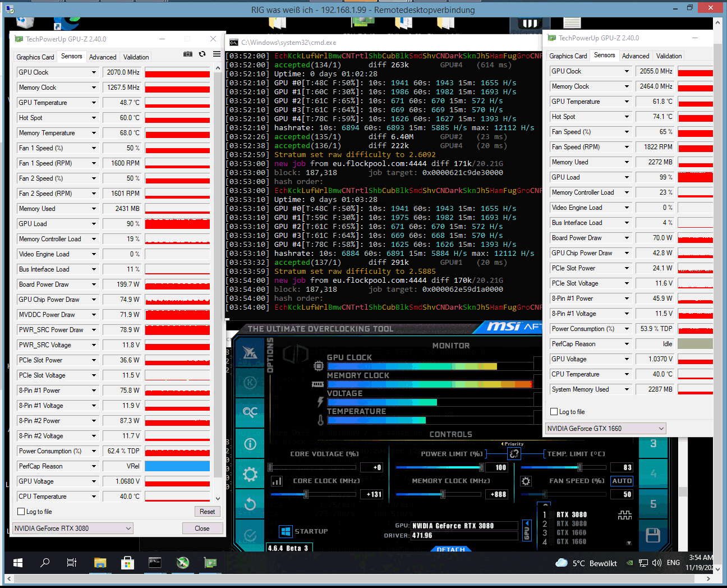The height and width of the screenshot is (588, 727).
Task: Toggle the AUTO fan speed button in Afterburner
Action: tap(622, 481)
